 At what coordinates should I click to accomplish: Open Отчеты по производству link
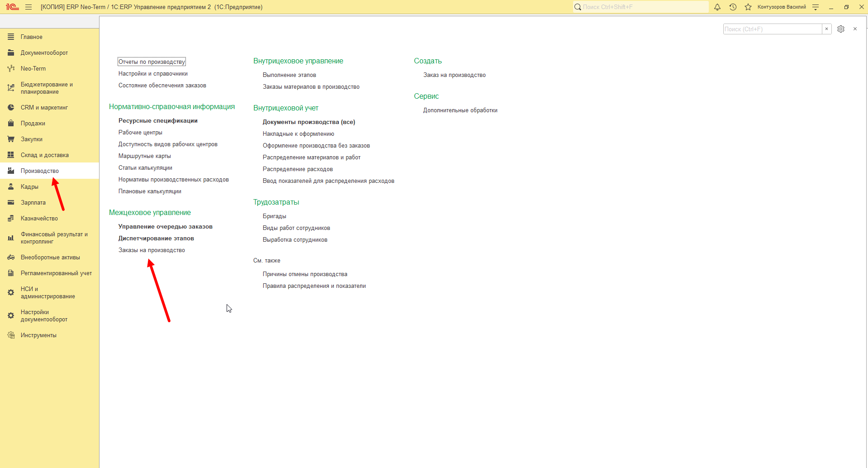click(x=152, y=62)
